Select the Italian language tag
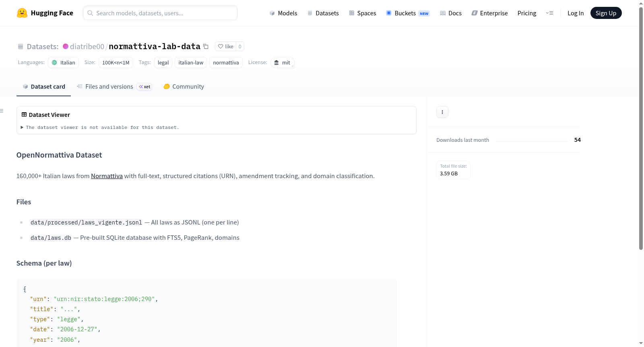Viewport: 644px width, 347px height. 64,62
